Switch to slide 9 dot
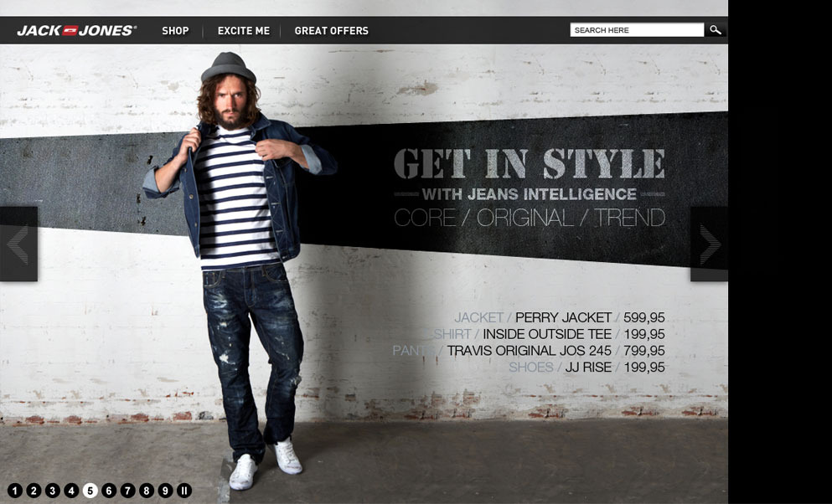The image size is (832, 504). click(x=165, y=491)
